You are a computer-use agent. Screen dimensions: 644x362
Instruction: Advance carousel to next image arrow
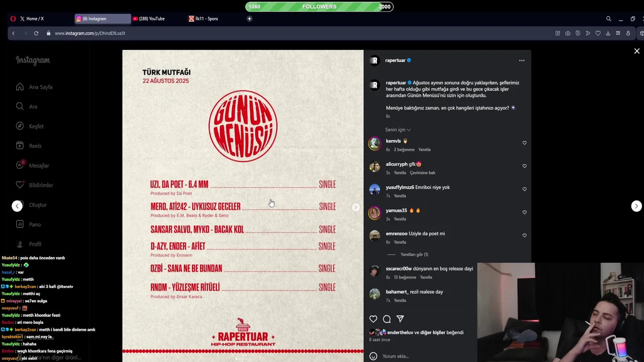(355, 207)
